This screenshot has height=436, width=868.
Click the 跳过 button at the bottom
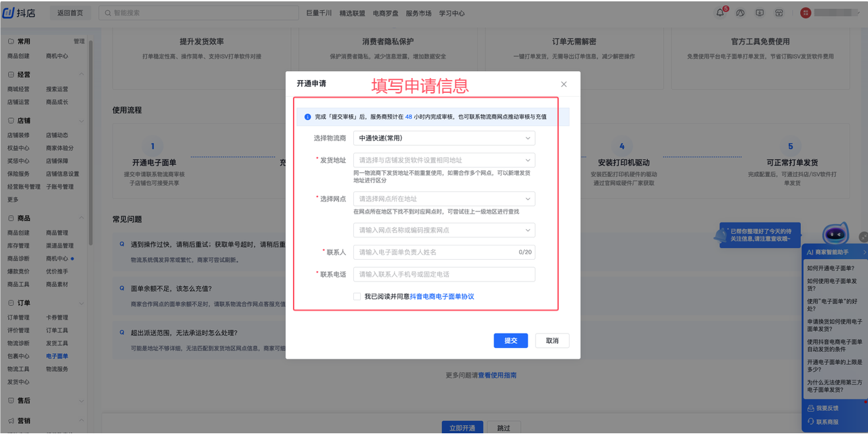tap(503, 428)
